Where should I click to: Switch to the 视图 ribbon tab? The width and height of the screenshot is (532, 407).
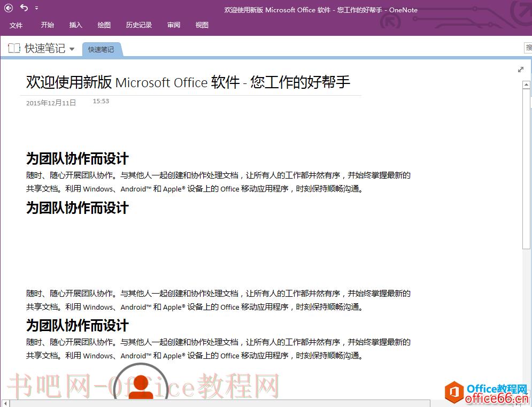pos(202,25)
